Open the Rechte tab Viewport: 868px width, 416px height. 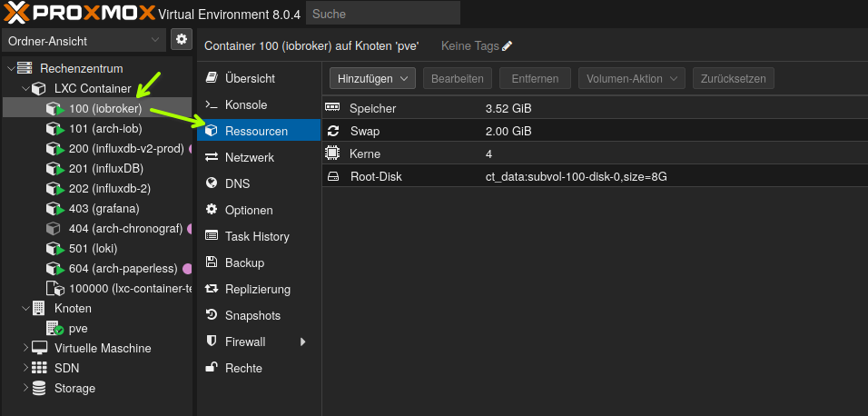[x=259, y=369]
